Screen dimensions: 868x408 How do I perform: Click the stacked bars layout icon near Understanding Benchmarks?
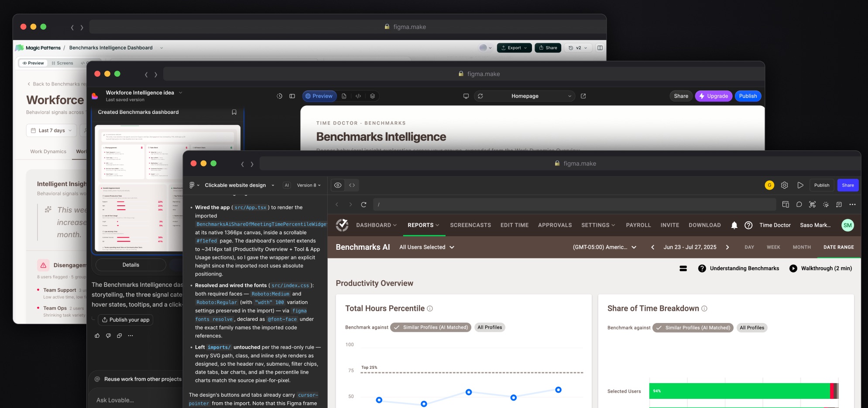click(x=683, y=269)
